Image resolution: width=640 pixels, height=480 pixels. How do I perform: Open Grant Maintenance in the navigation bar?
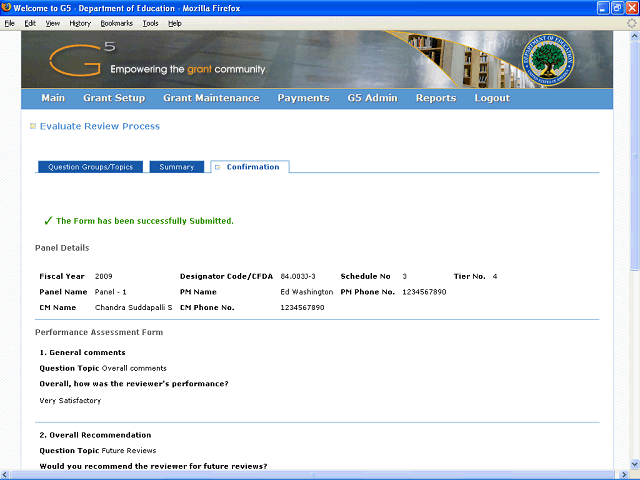(x=211, y=98)
